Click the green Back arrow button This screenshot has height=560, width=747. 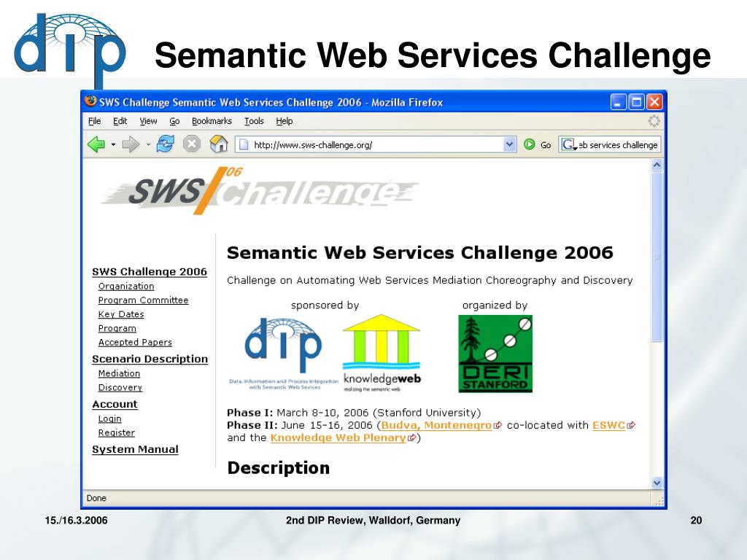[96, 144]
